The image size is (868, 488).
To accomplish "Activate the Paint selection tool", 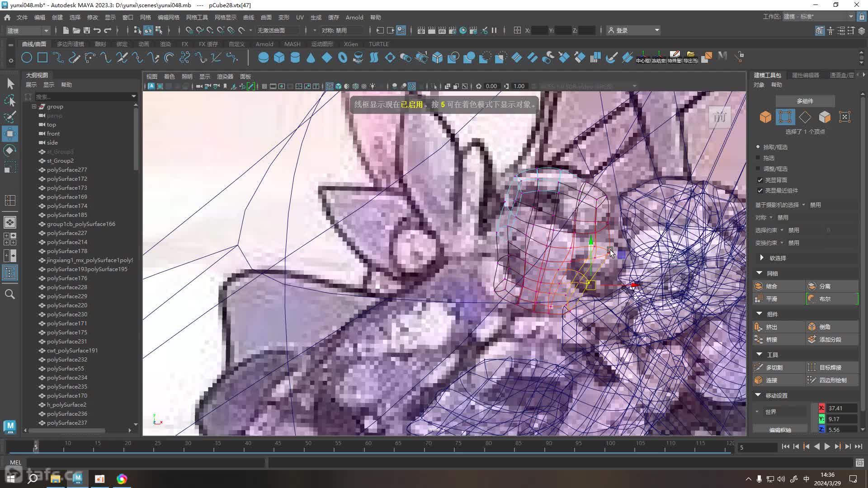I will coord(10,117).
